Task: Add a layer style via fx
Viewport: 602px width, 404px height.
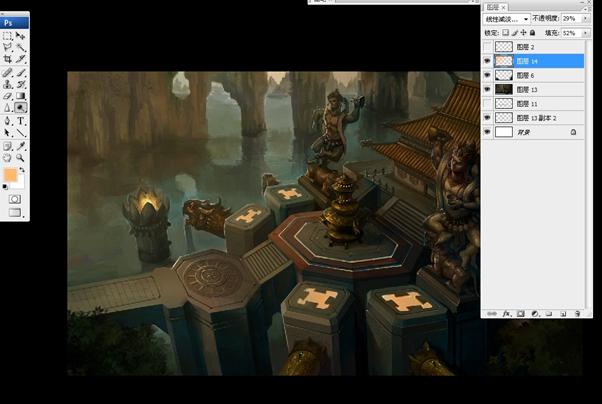Action: pos(506,314)
